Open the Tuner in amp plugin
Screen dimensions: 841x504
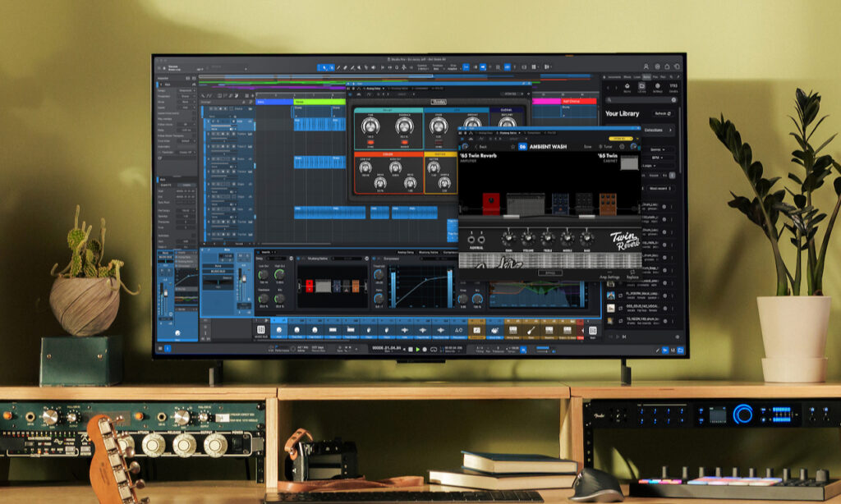tap(608, 147)
